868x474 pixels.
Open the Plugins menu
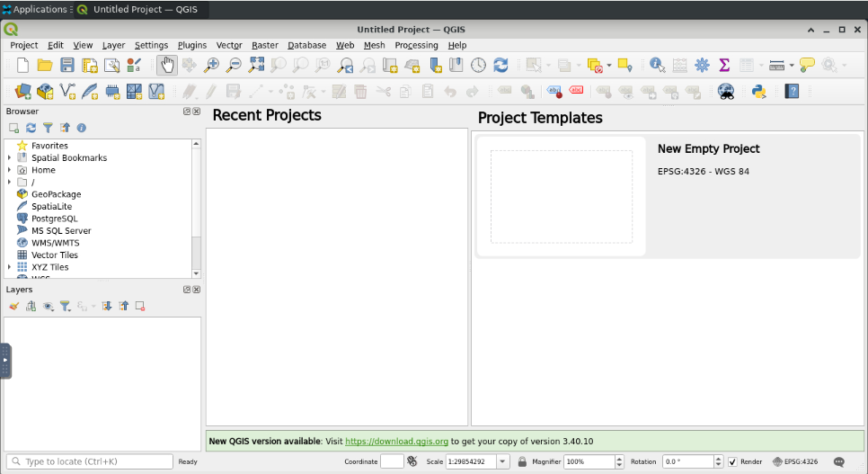(x=192, y=46)
